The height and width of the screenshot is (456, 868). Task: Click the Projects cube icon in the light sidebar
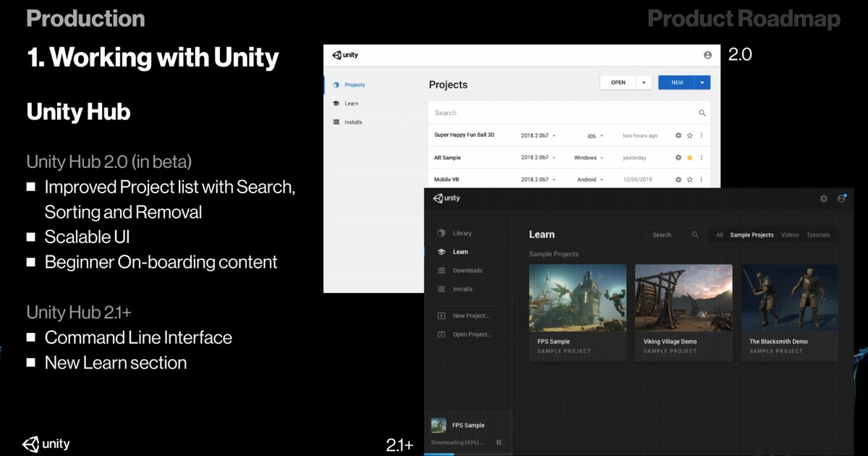tap(336, 85)
